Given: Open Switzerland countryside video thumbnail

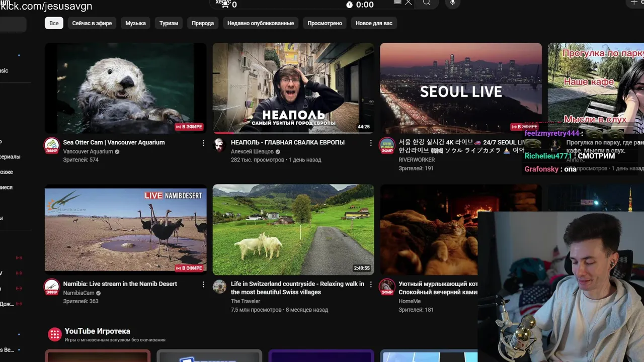Looking at the screenshot, I should coord(293,229).
